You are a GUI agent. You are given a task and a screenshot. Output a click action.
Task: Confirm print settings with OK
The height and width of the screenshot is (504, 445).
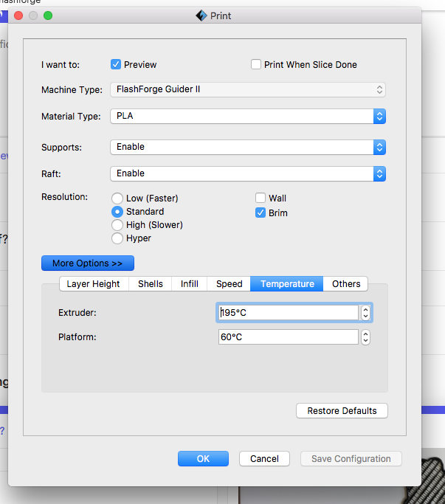pos(203,459)
